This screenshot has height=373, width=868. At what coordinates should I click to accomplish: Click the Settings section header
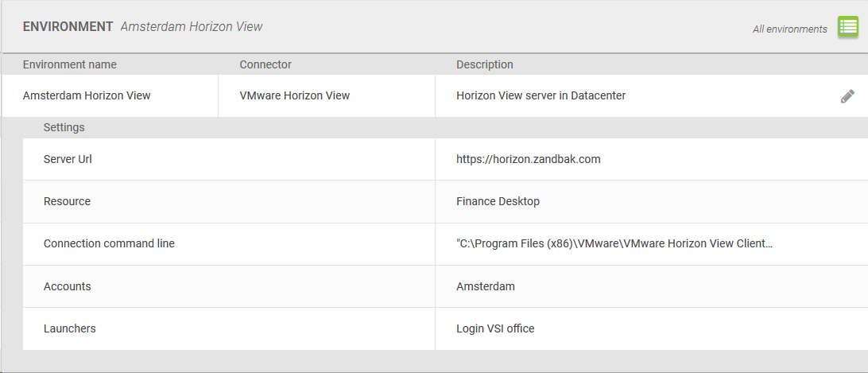[x=64, y=127]
